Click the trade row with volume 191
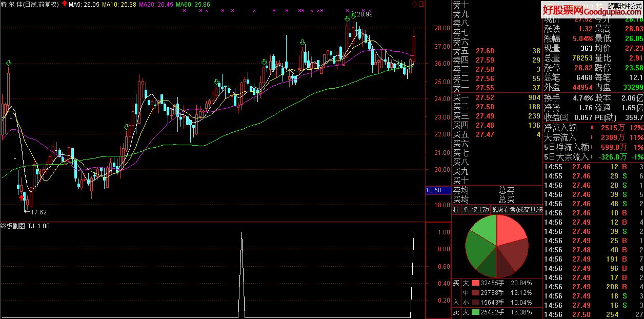 [x=593, y=259]
